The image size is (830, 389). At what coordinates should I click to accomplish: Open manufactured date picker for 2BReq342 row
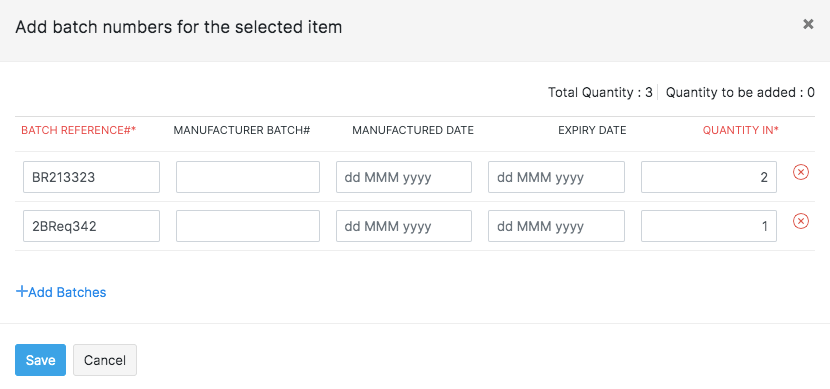coord(404,226)
